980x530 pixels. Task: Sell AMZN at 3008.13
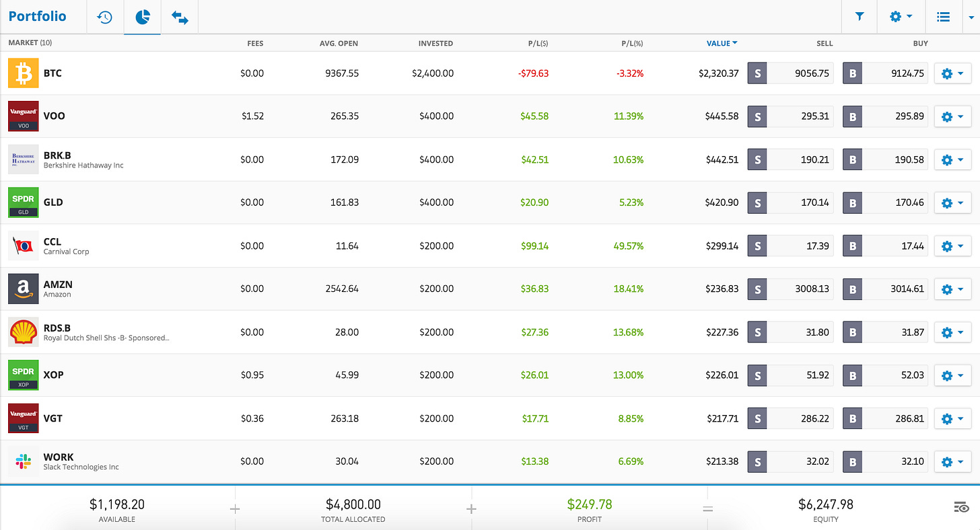791,289
